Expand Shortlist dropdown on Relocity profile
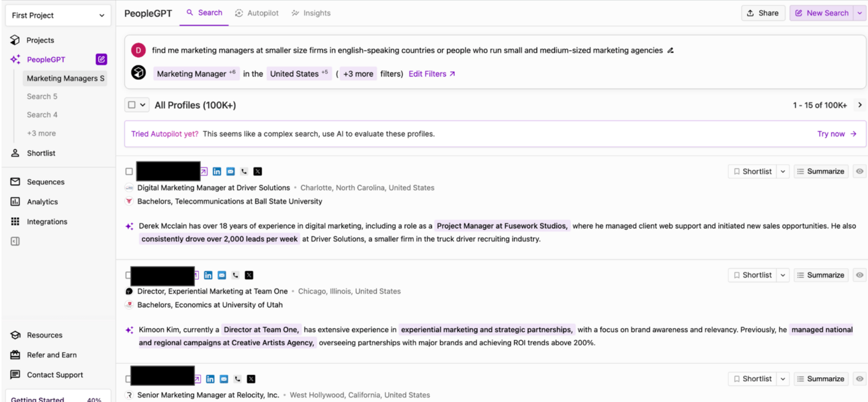Screen dimensions: 868x402 pyautogui.click(x=783, y=379)
